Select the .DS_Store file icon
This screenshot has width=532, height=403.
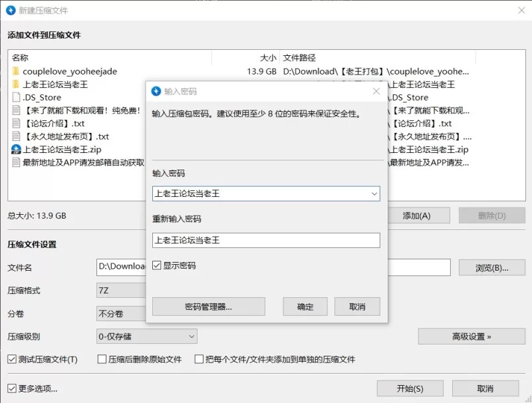(x=15, y=97)
